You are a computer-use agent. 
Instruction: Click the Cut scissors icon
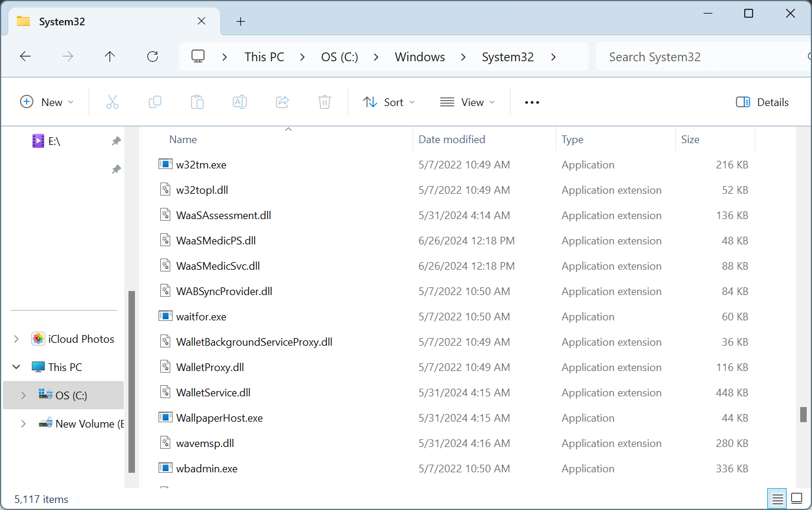113,102
